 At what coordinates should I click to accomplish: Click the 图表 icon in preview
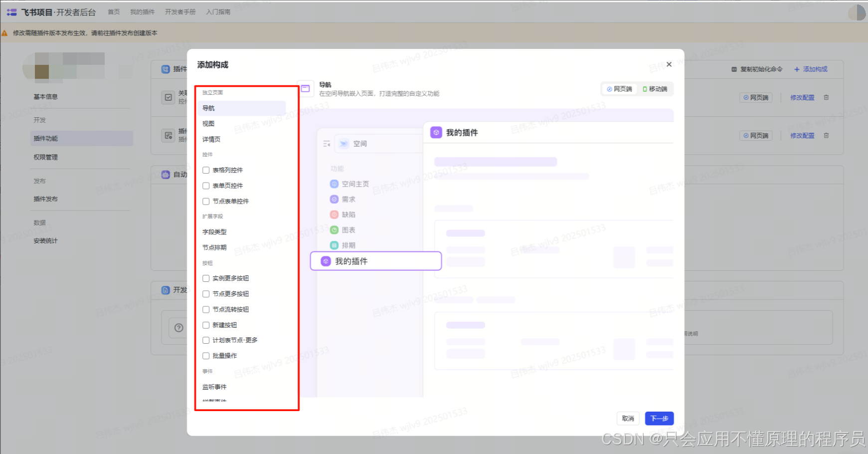click(335, 230)
